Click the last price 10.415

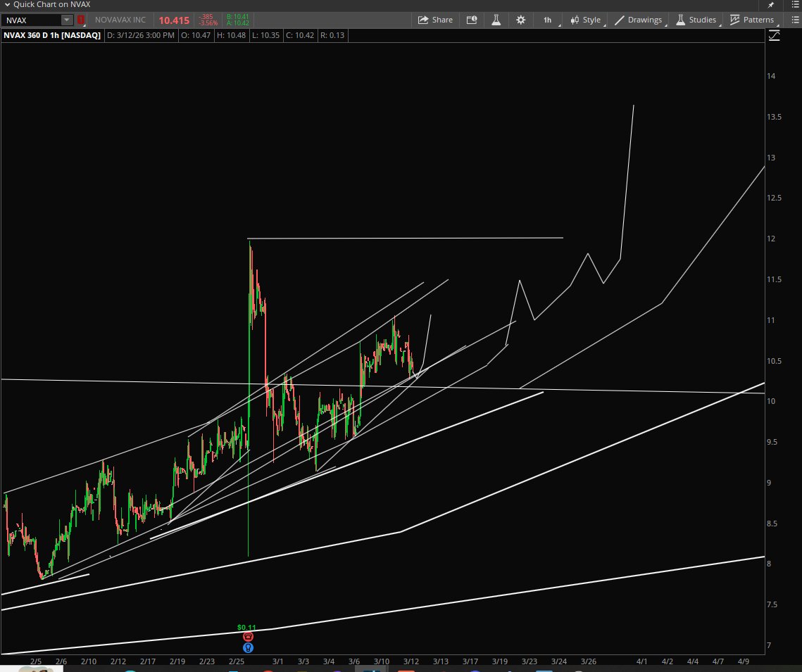coord(174,20)
